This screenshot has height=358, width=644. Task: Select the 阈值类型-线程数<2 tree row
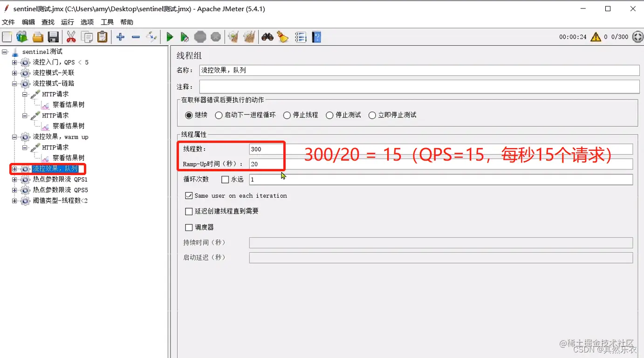(60, 201)
